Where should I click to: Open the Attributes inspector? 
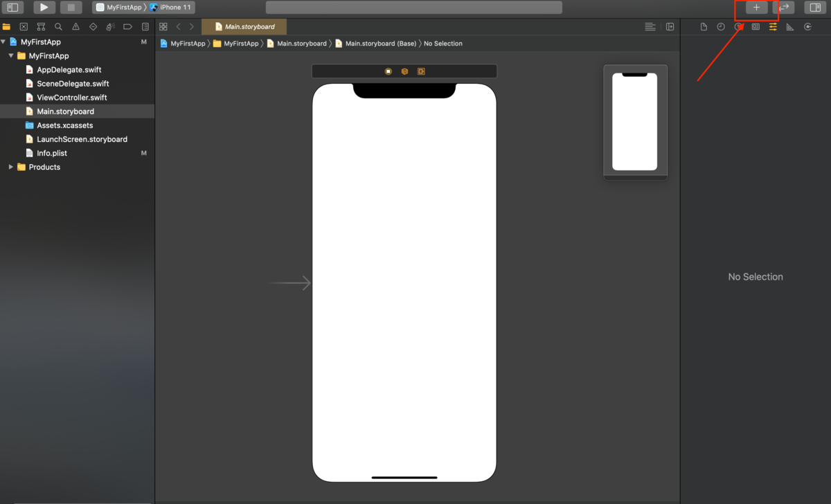[773, 27]
